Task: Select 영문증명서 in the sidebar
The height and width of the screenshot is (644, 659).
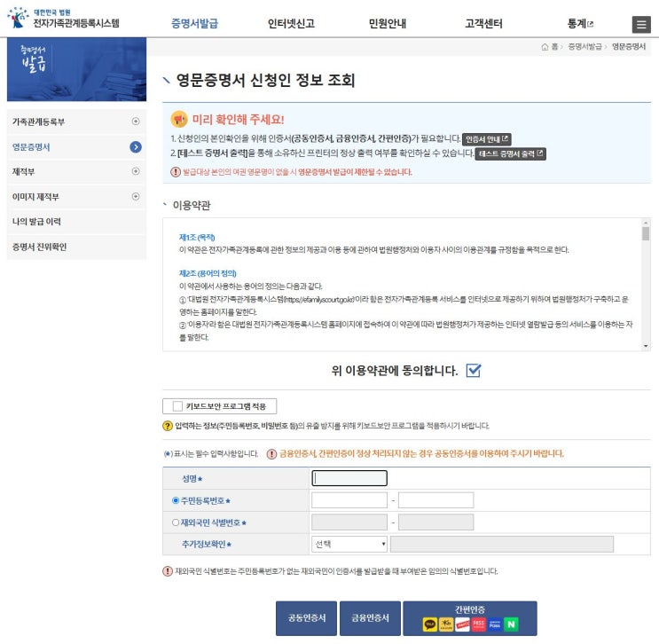Action: coord(31,147)
